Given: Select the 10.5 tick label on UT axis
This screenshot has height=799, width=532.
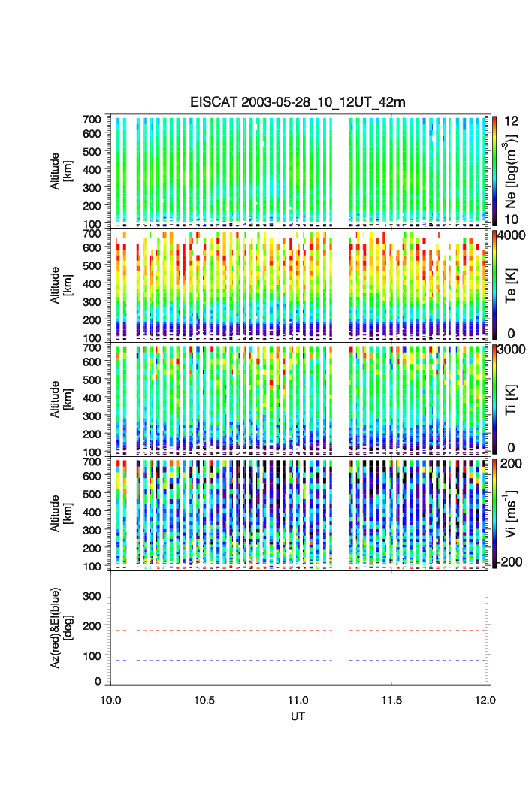Looking at the screenshot, I should 204,700.
